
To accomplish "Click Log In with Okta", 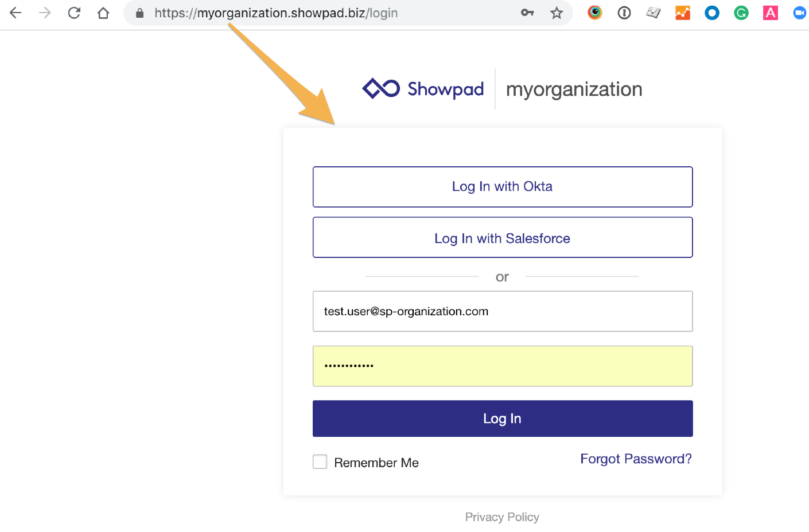I will [503, 187].
